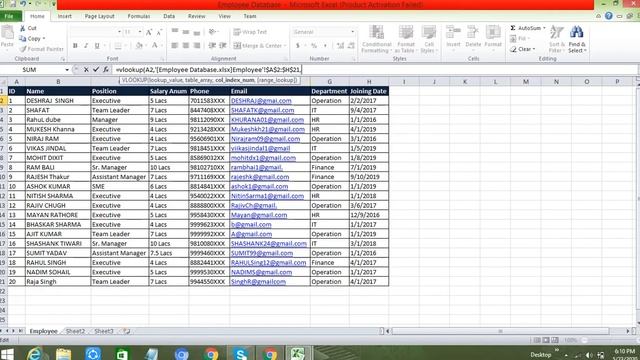Click into the formula bar text

point(208,70)
